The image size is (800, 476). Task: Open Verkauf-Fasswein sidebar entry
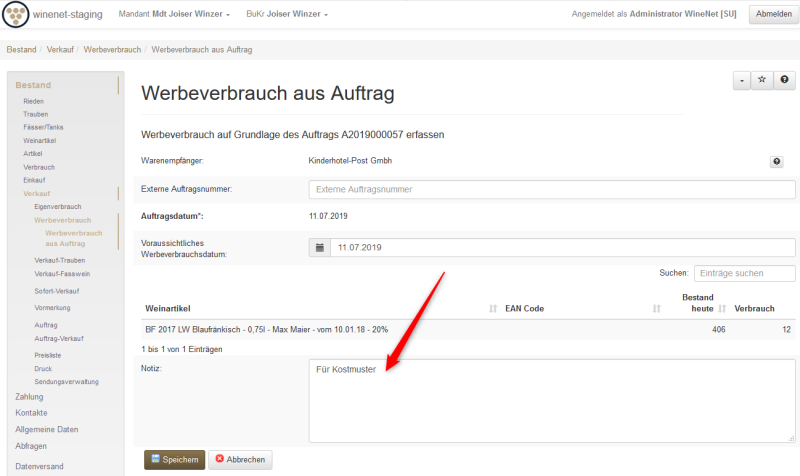coord(62,274)
